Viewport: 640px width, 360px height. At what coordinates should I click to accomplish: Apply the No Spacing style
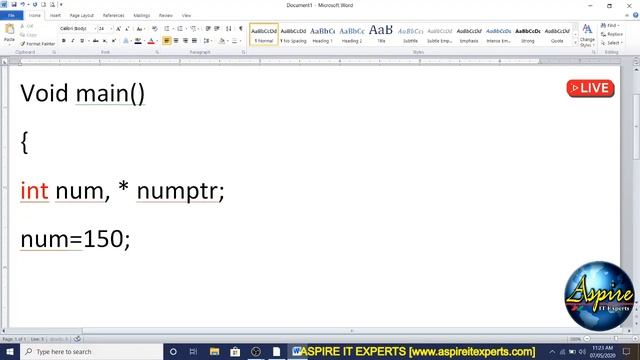click(x=293, y=35)
